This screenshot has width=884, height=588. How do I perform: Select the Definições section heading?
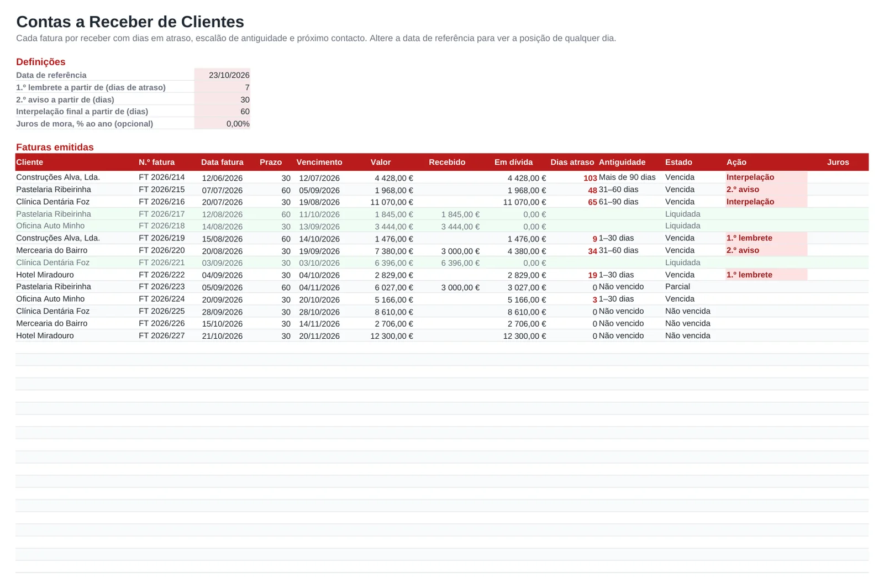pos(41,62)
